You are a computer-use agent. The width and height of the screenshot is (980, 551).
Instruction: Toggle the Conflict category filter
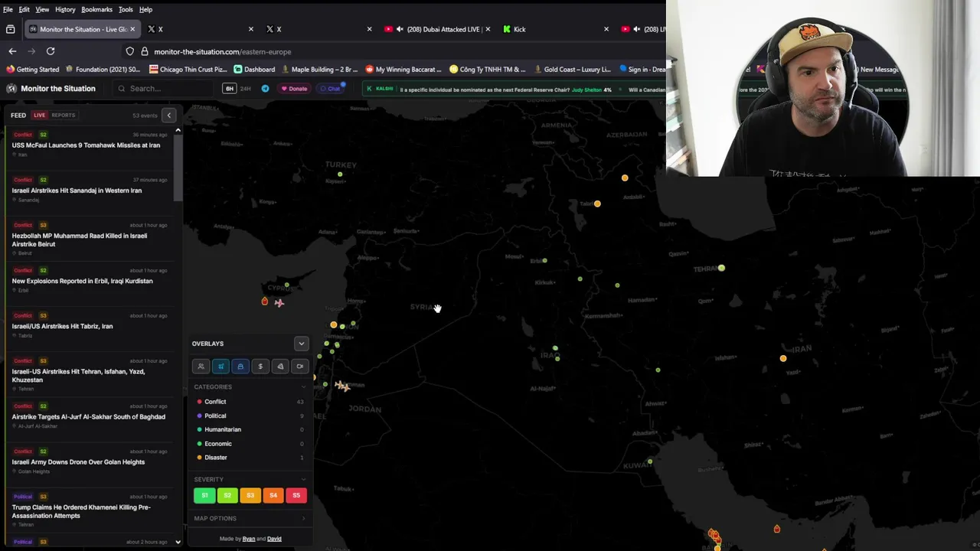point(250,402)
